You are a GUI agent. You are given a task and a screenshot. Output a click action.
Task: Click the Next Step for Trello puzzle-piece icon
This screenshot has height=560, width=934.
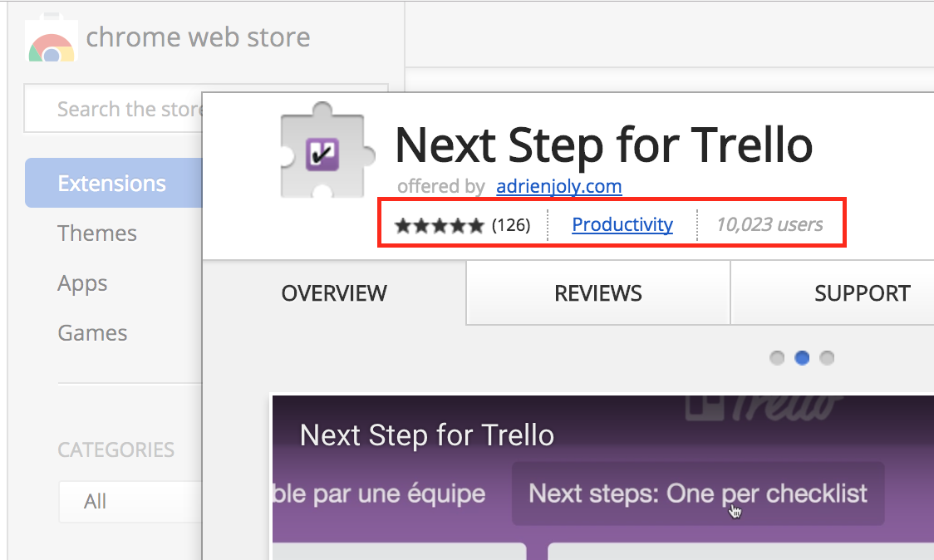[322, 150]
